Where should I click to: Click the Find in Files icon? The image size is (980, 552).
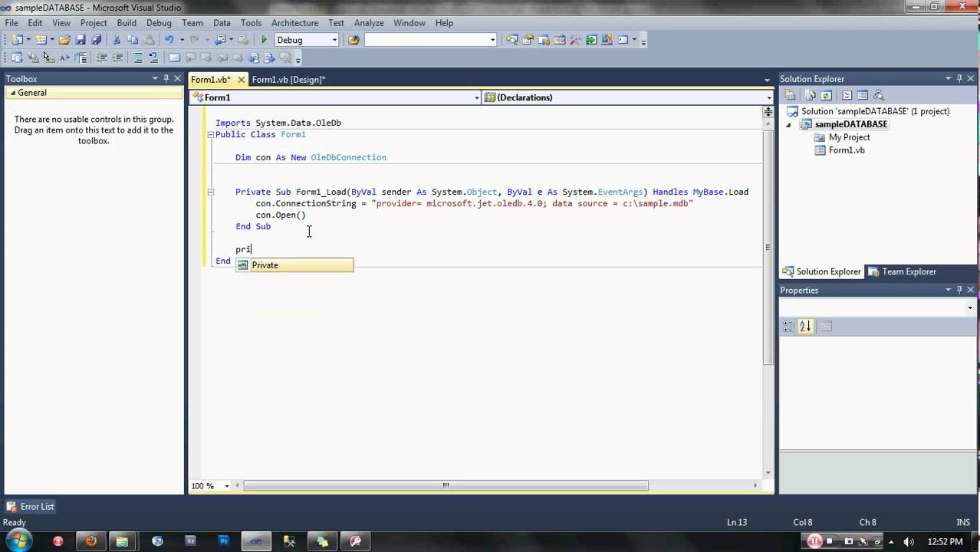pyautogui.click(x=354, y=40)
